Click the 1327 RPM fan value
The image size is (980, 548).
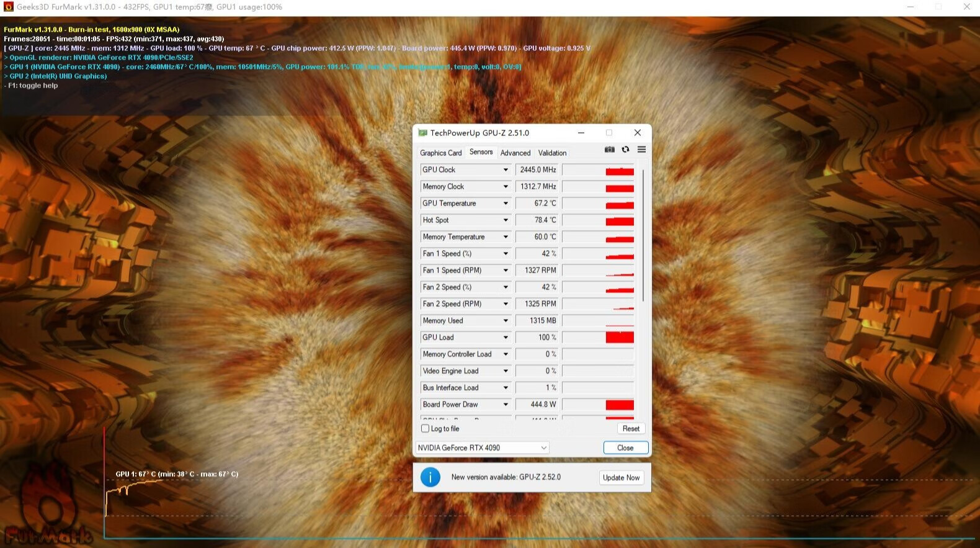point(537,270)
